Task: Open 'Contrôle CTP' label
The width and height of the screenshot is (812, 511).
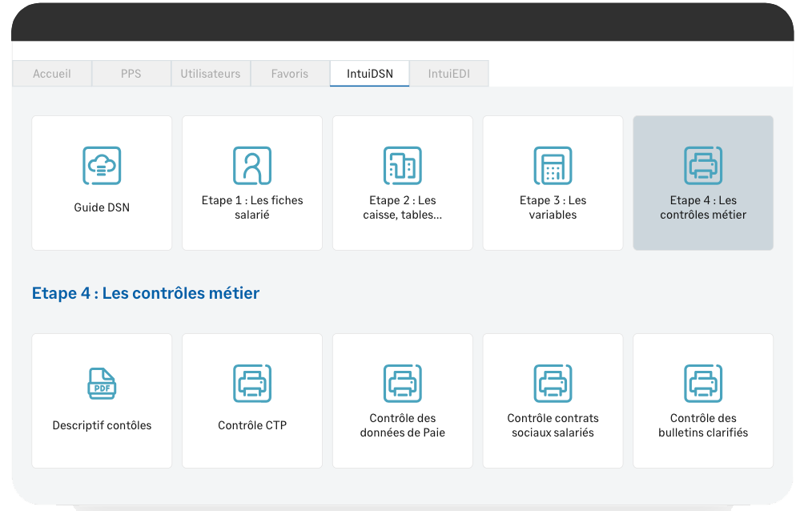Action: click(252, 425)
